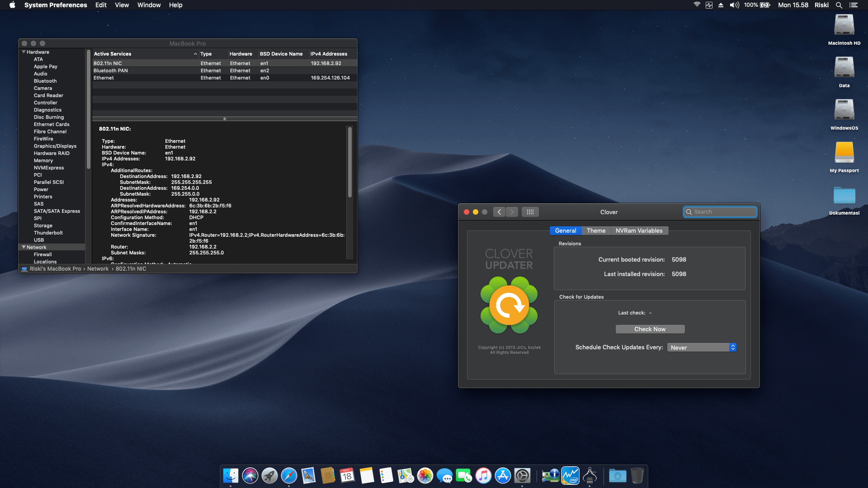This screenshot has width=868, height=488.
Task: Go back using the Clover toolbar arrow
Action: (x=499, y=212)
